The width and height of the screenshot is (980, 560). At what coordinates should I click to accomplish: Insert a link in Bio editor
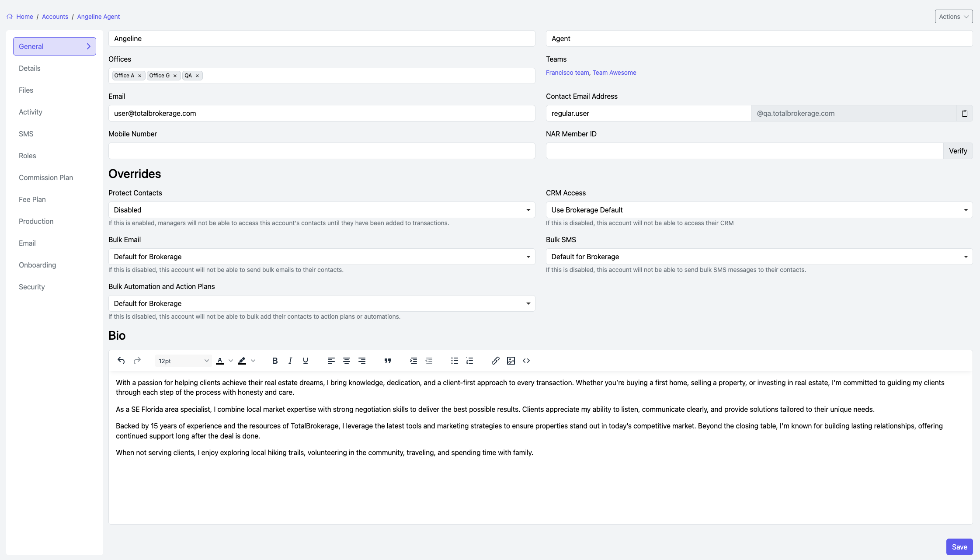coord(495,361)
